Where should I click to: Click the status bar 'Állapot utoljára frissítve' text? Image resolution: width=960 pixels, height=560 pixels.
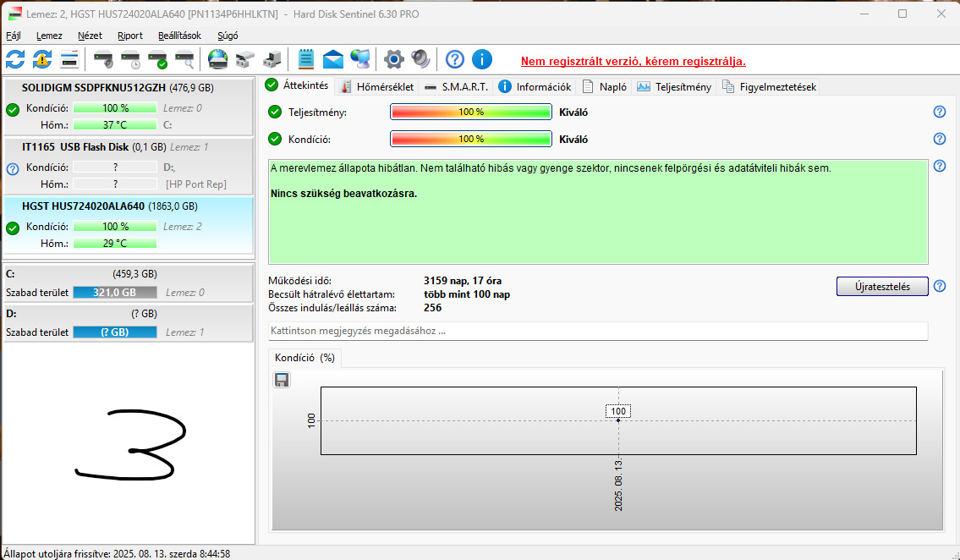click(x=117, y=554)
